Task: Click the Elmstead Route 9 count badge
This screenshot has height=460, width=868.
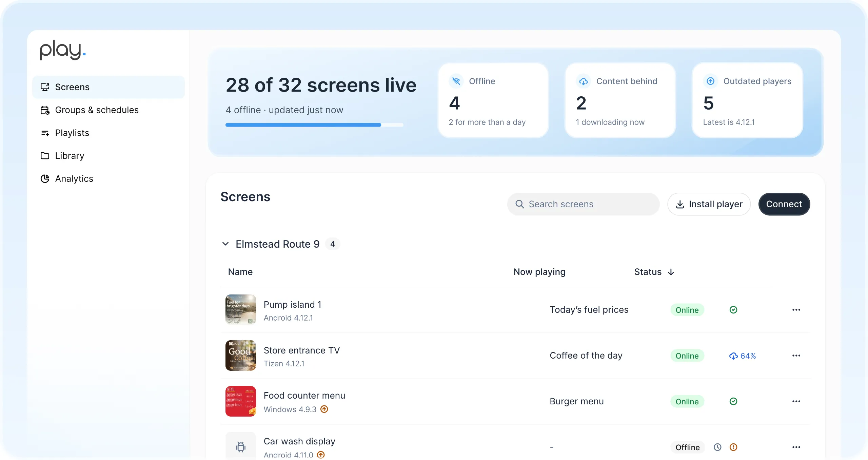Action: pyautogui.click(x=333, y=244)
